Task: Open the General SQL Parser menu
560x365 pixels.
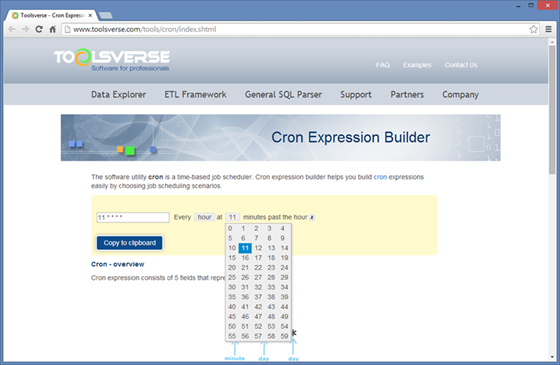Action: point(283,95)
